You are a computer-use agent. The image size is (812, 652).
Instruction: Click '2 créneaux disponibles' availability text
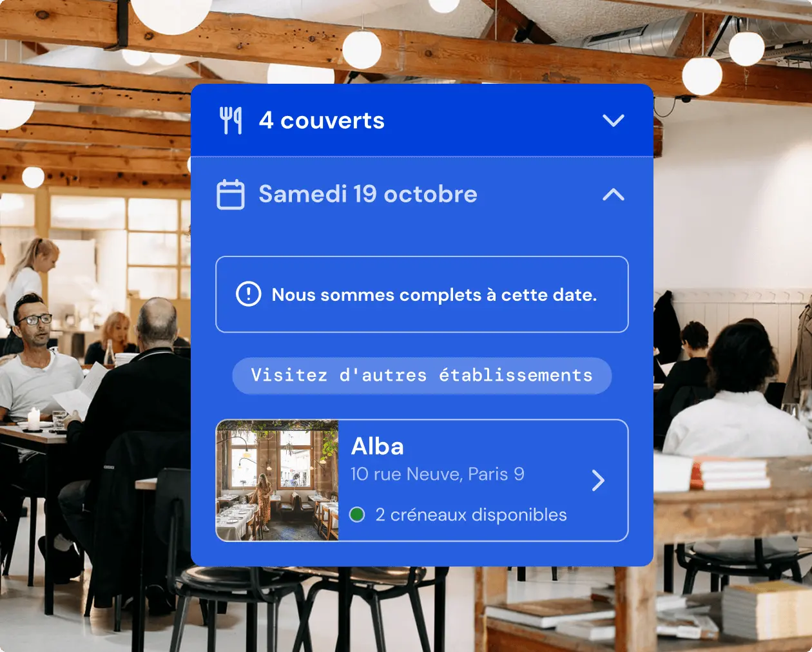click(471, 515)
